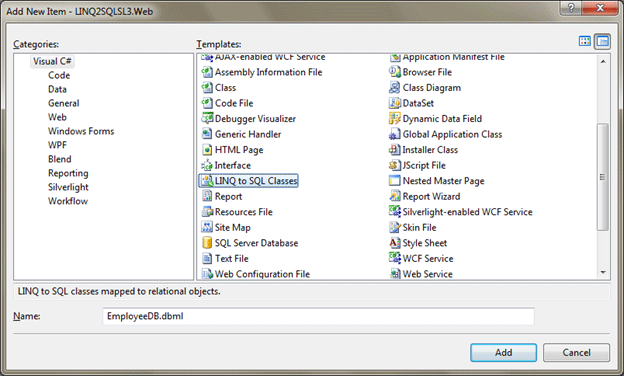Select the Class Diagram icon
The width and height of the screenshot is (624, 376).
[x=394, y=88]
